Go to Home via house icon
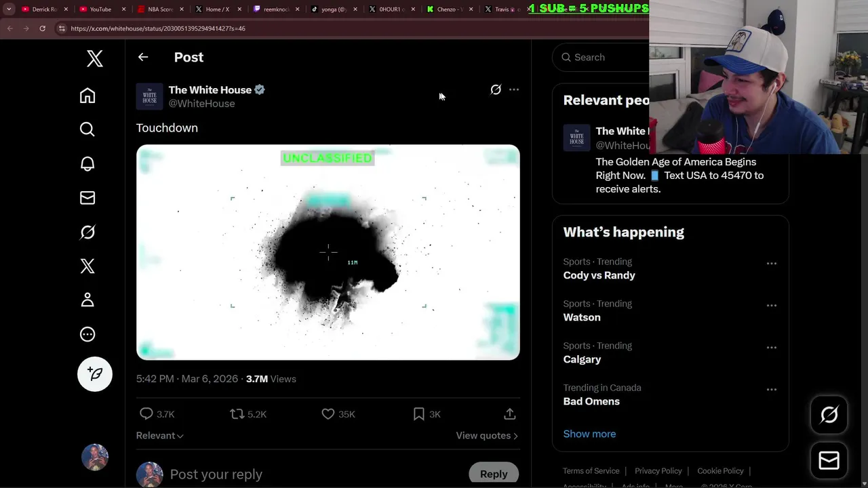Image resolution: width=868 pixels, height=488 pixels. [x=87, y=96]
